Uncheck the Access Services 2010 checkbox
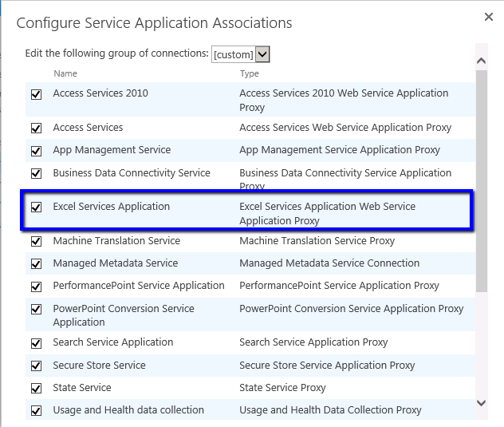Image resolution: width=504 pixels, height=427 pixels. [x=37, y=95]
